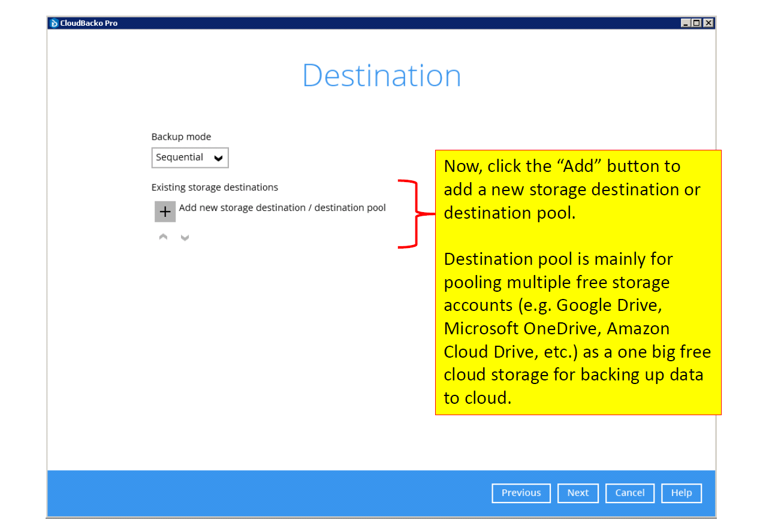Click the chevron arrow beside Sequential

point(218,158)
